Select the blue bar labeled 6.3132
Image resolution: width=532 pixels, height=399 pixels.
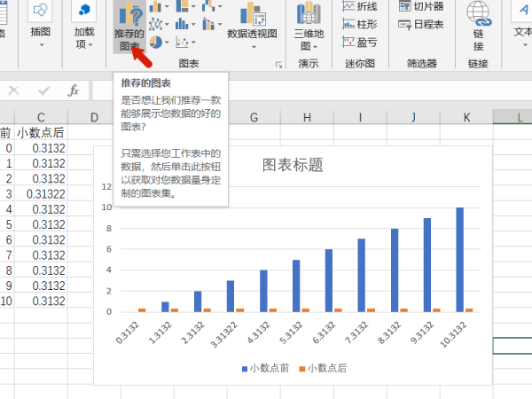pos(329,280)
